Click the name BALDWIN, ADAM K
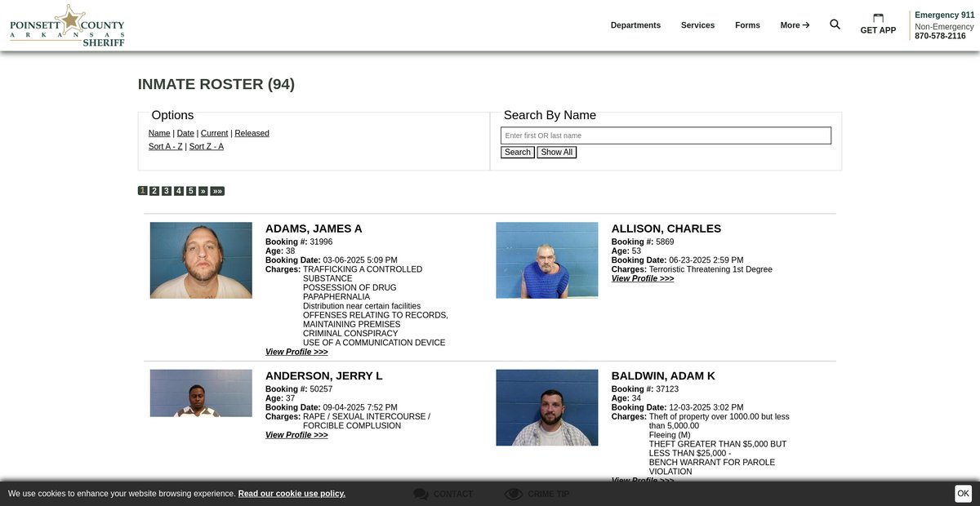This screenshot has height=506, width=980. tap(663, 376)
